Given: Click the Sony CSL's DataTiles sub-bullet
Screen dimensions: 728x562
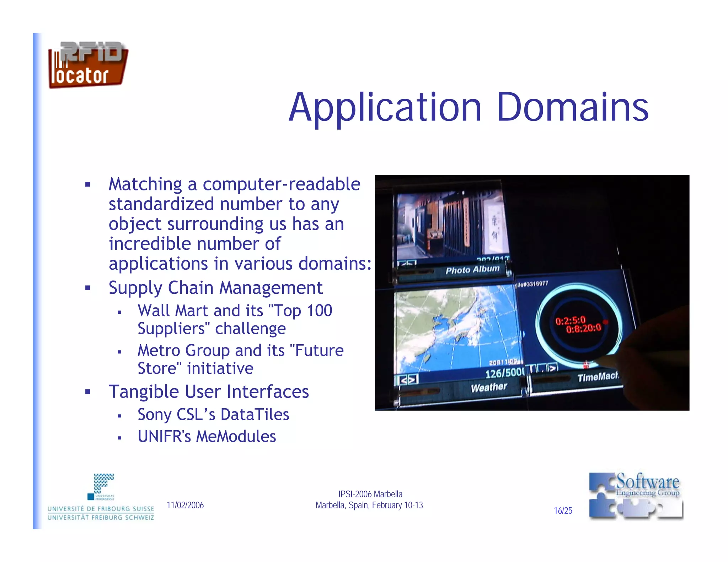Looking at the screenshot, I should tap(213, 415).
